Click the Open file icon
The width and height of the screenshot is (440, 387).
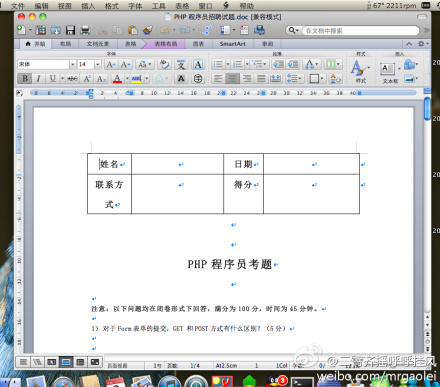click(55, 30)
